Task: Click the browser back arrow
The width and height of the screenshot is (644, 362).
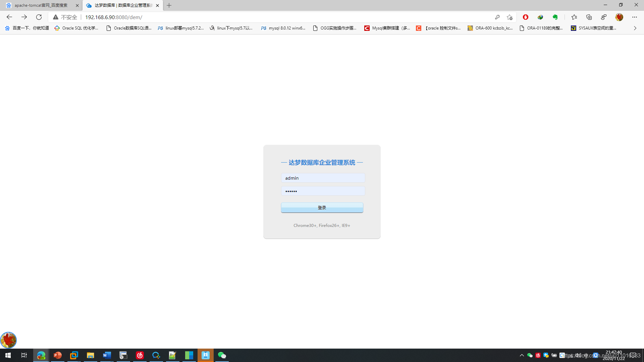Action: (9, 17)
